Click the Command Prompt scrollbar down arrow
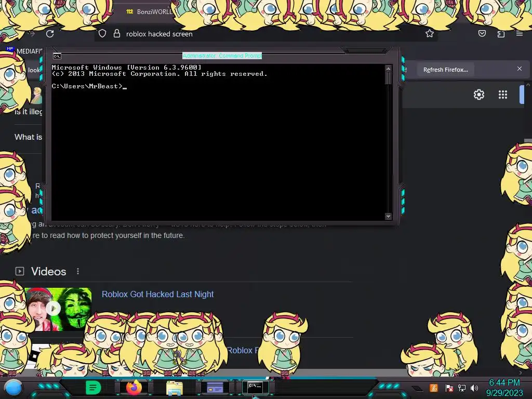Screen dimensions: 532x399 click(x=388, y=216)
